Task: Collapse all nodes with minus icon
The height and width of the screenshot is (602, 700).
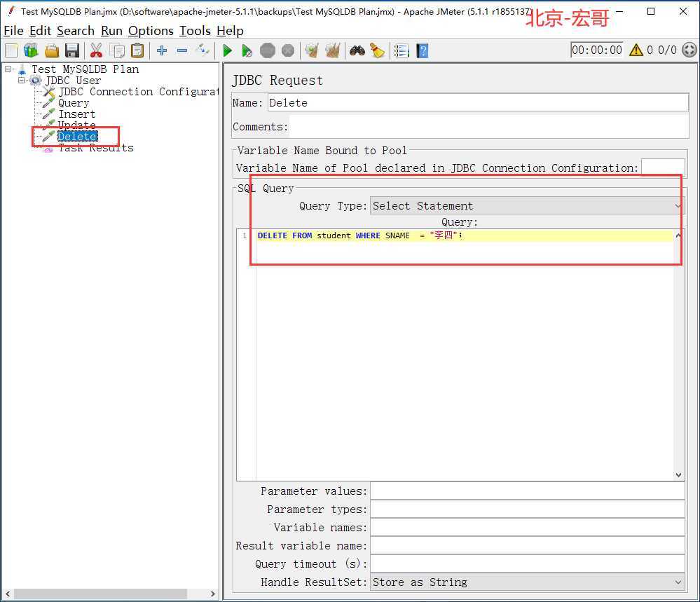Action: click(182, 50)
